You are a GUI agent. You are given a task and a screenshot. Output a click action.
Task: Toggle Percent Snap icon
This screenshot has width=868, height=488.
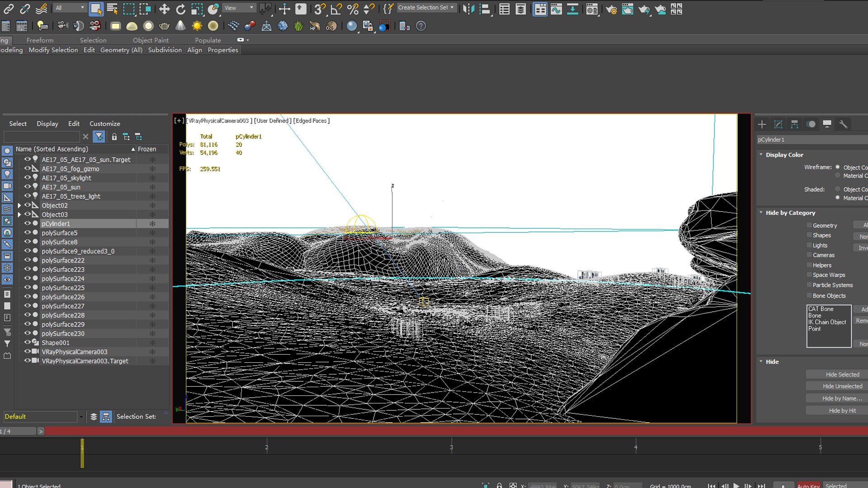point(353,9)
